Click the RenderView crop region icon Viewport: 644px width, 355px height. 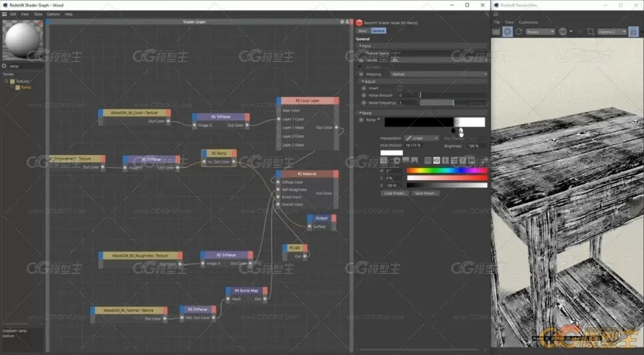click(x=590, y=31)
